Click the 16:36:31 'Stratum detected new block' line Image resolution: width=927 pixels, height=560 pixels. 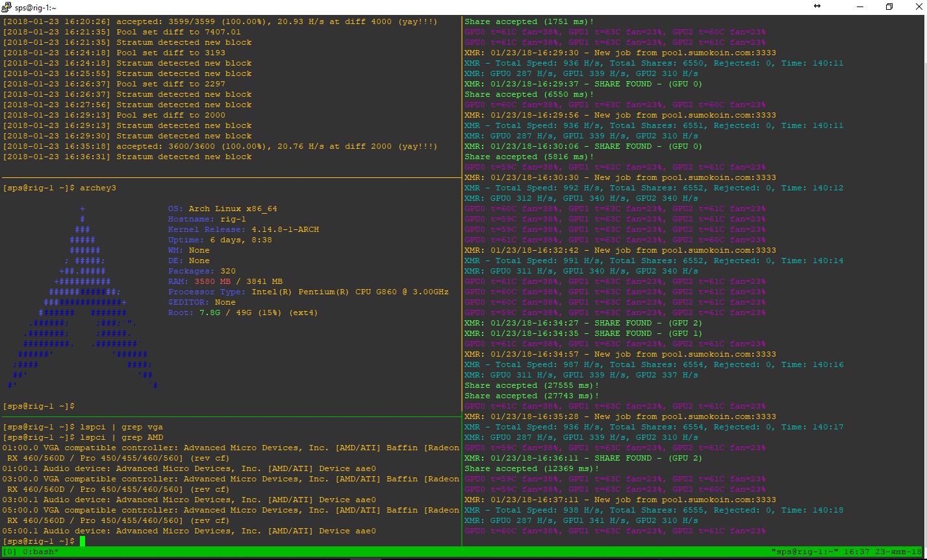click(x=127, y=157)
